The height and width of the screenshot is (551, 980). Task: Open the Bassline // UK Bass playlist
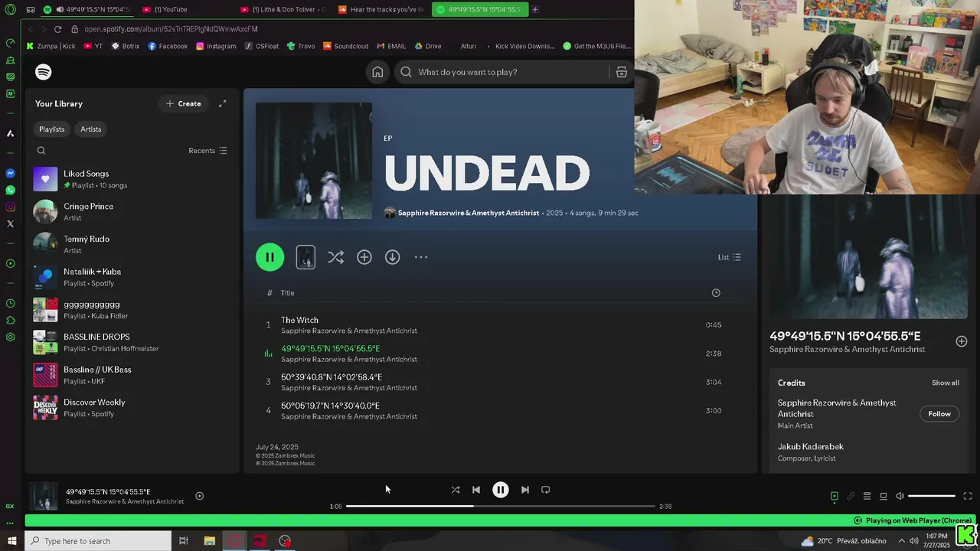tap(132, 375)
